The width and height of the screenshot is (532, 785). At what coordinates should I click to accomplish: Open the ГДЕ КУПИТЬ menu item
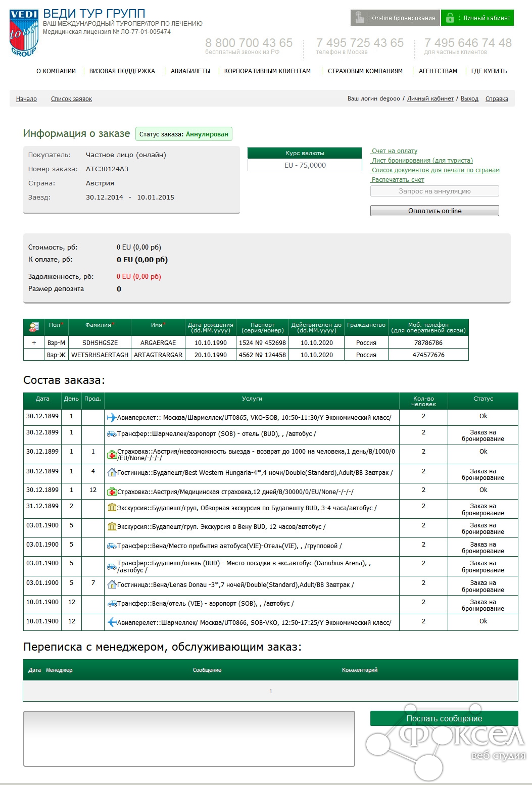[x=489, y=71]
